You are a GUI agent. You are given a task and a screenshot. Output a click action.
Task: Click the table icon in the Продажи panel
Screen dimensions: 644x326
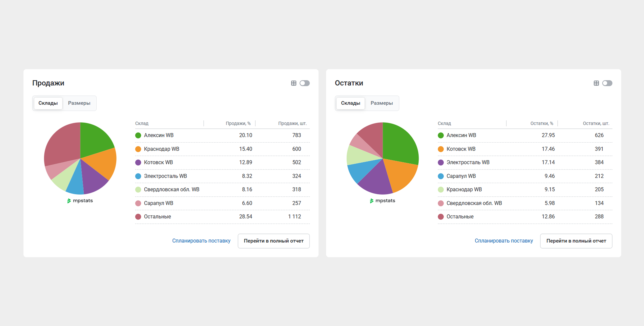coord(293,83)
